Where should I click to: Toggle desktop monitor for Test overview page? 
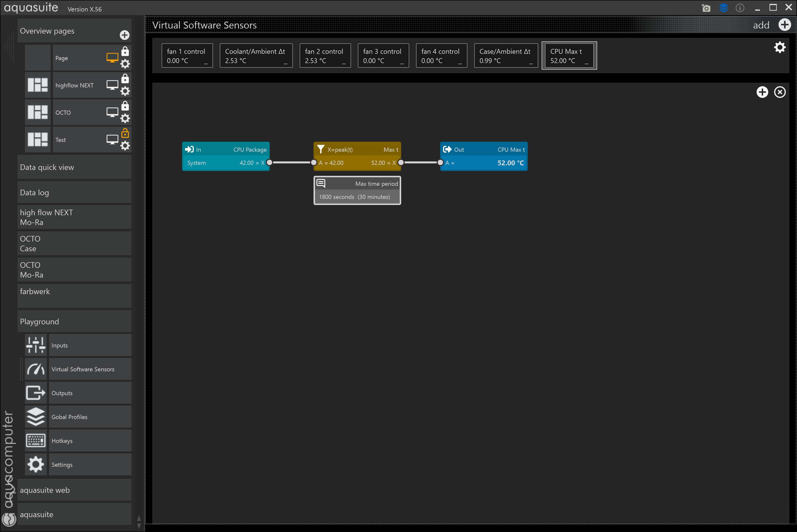112,140
